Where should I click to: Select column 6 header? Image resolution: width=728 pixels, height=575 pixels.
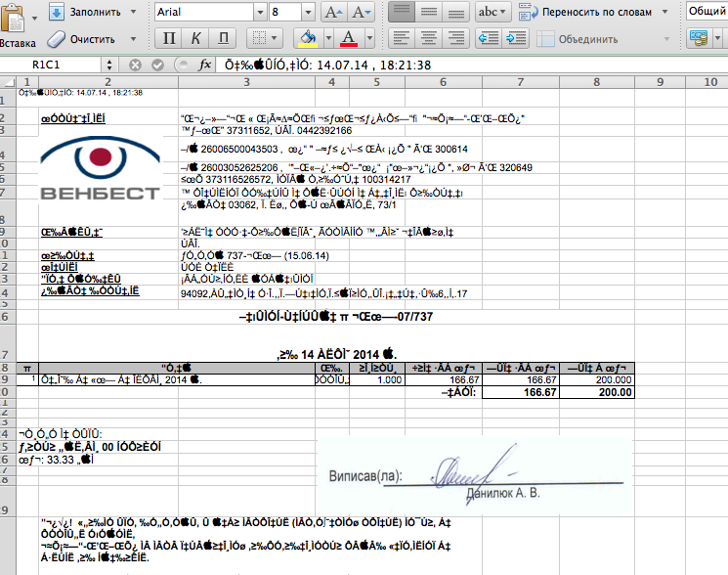[x=444, y=82]
